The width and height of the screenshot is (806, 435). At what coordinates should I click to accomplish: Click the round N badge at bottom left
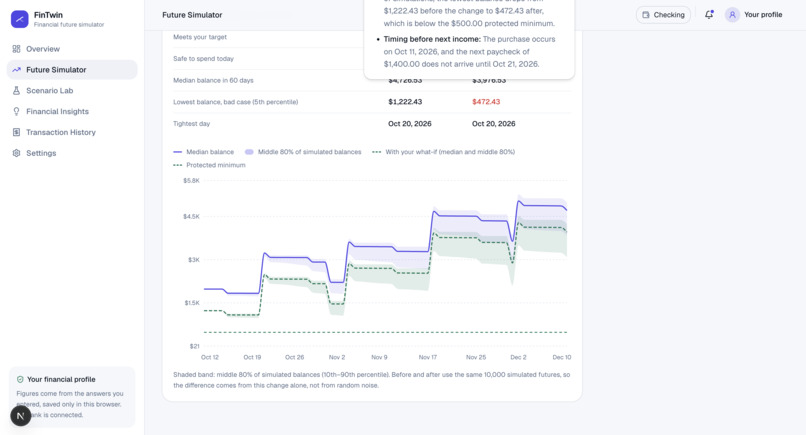(21, 416)
